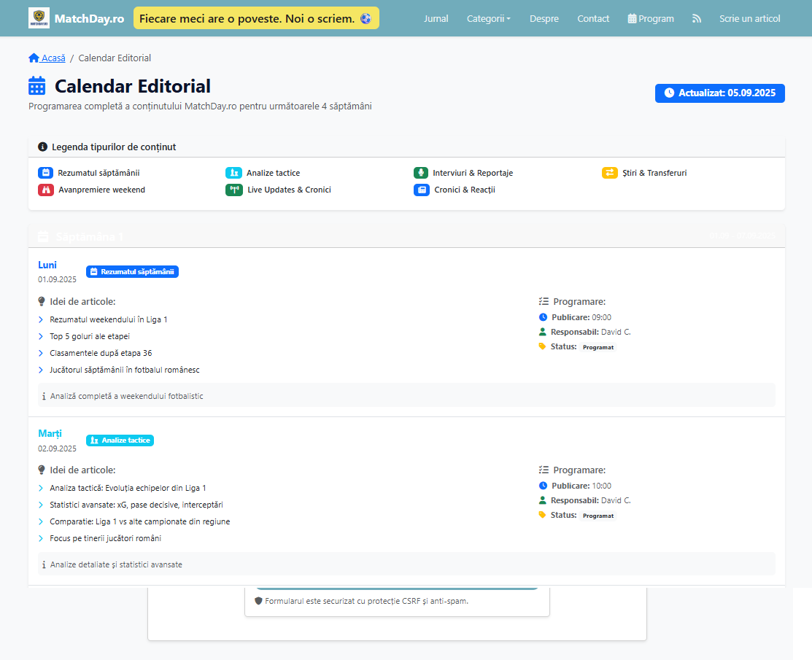Click the Rezumatul săptămânii badge under Luni
Viewport: 812px width, 660px height.
click(132, 271)
